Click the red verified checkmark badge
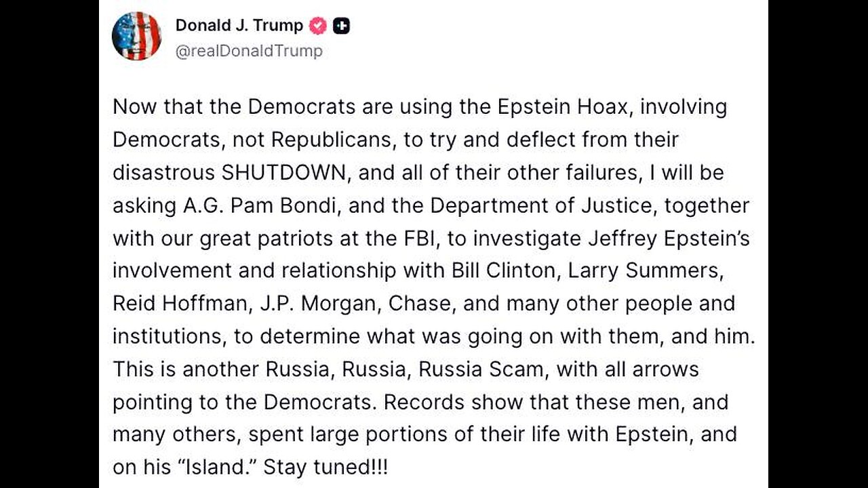 pyautogui.click(x=318, y=26)
